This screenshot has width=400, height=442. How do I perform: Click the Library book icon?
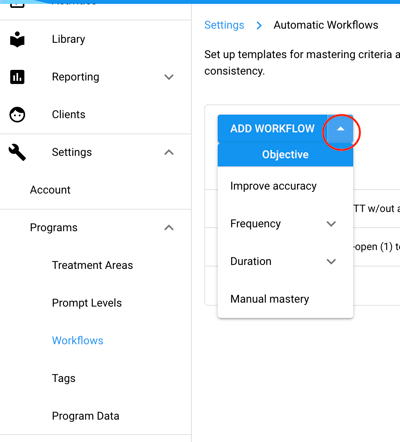point(17,39)
